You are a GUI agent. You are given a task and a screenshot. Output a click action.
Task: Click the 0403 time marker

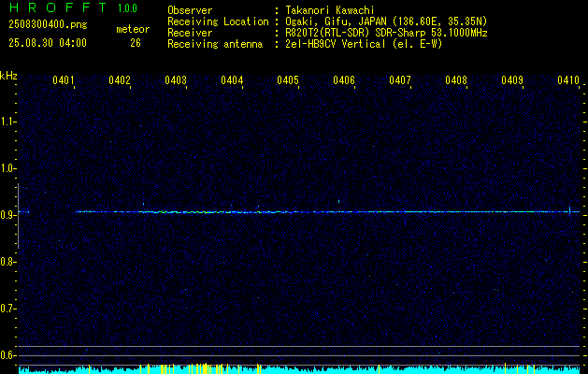(x=176, y=80)
